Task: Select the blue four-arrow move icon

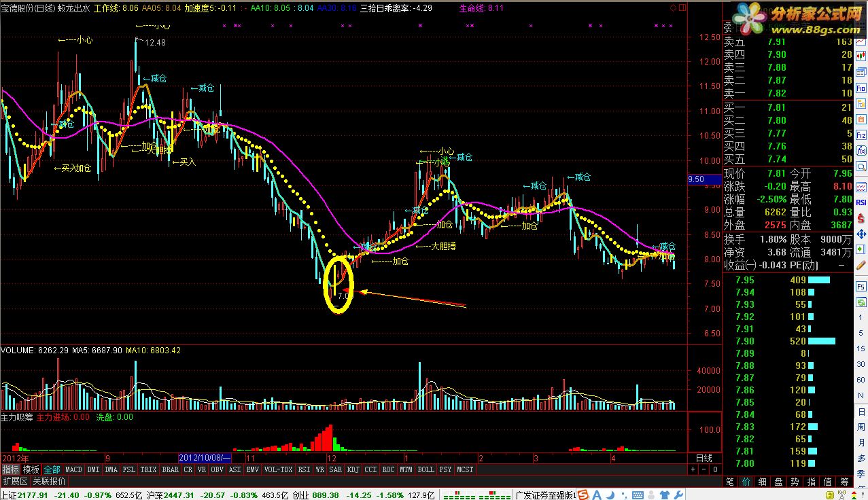Action: (x=861, y=234)
